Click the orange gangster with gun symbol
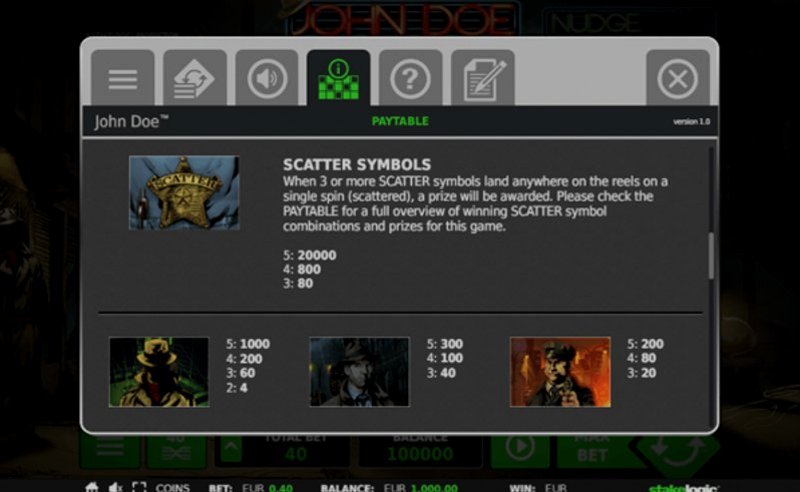The image size is (800, 492). click(x=560, y=372)
